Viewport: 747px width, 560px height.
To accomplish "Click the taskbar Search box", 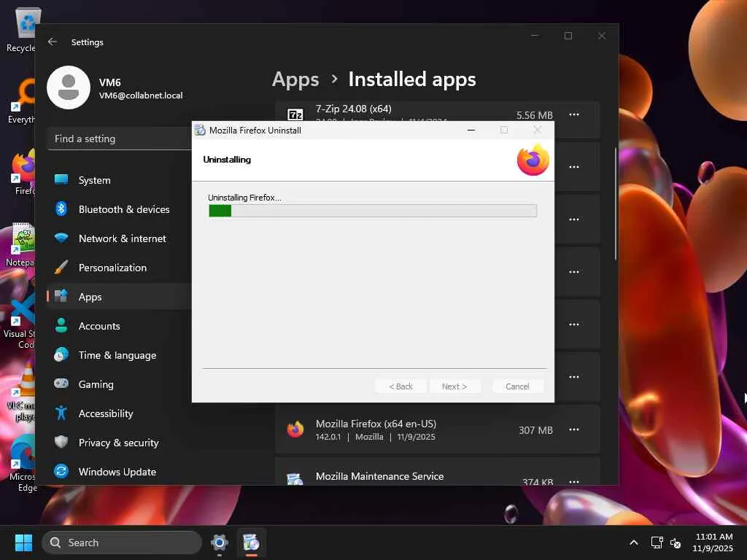I will (x=122, y=542).
